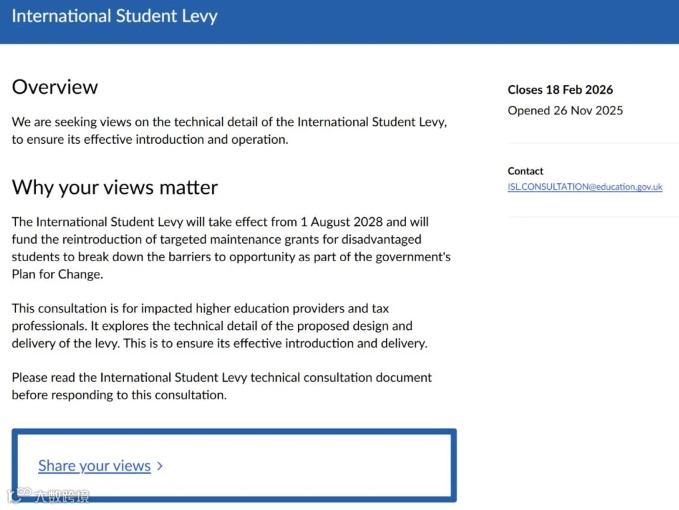679x510 pixels.
Task: Click the "Plan for Change" text
Action: coord(57,274)
